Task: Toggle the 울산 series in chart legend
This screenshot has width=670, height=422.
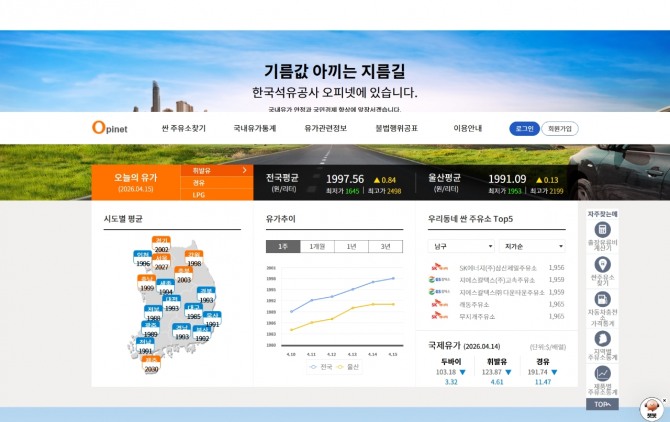Action: pyautogui.click(x=348, y=367)
